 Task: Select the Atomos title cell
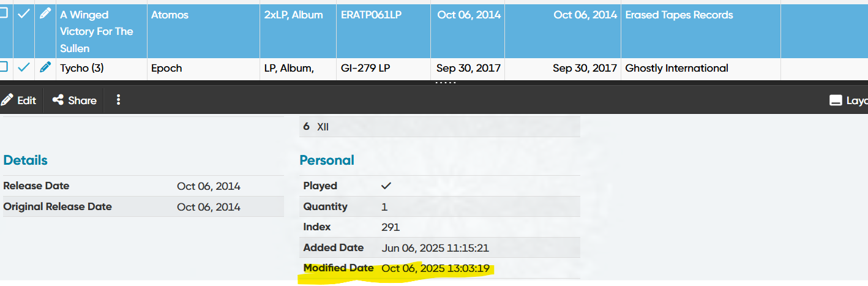pos(170,15)
